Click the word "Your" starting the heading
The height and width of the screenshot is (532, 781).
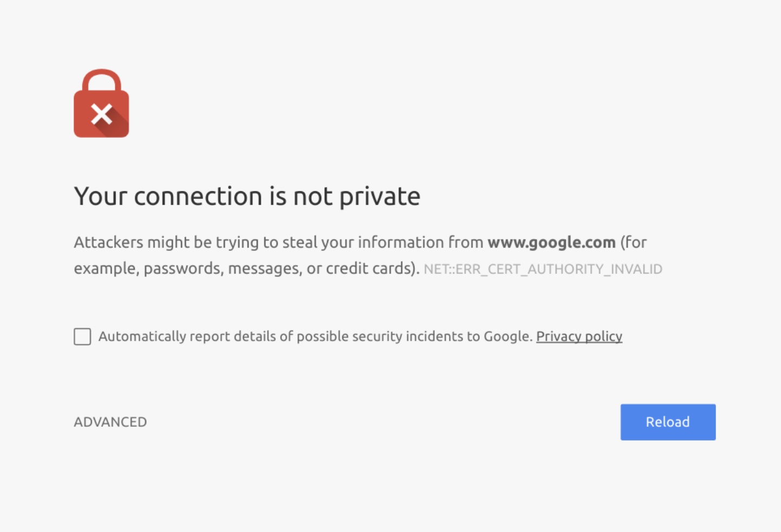pyautogui.click(x=100, y=196)
